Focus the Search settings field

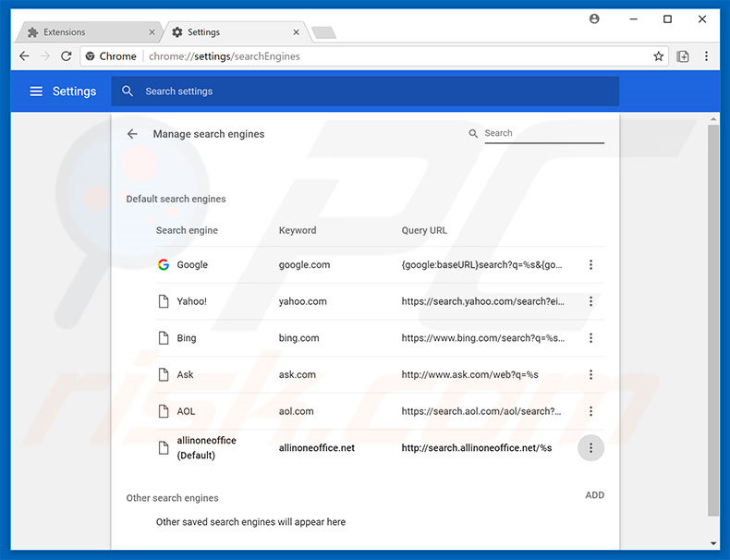click(365, 91)
